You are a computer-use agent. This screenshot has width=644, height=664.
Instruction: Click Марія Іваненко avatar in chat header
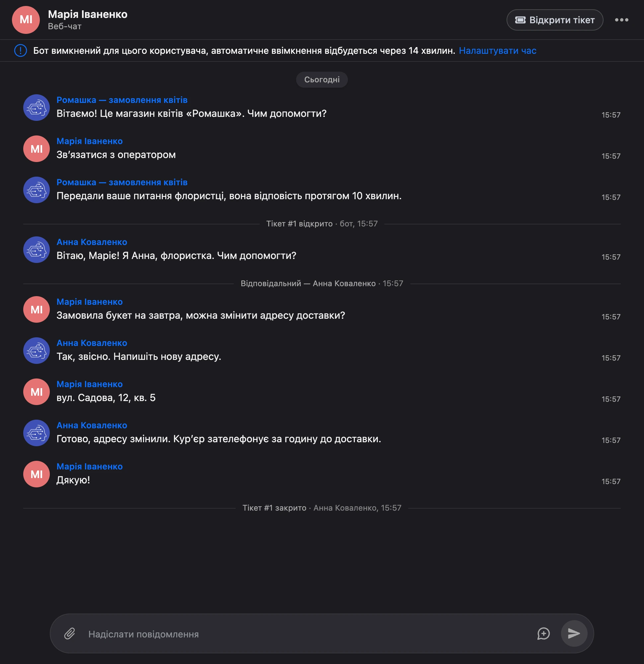[26, 20]
